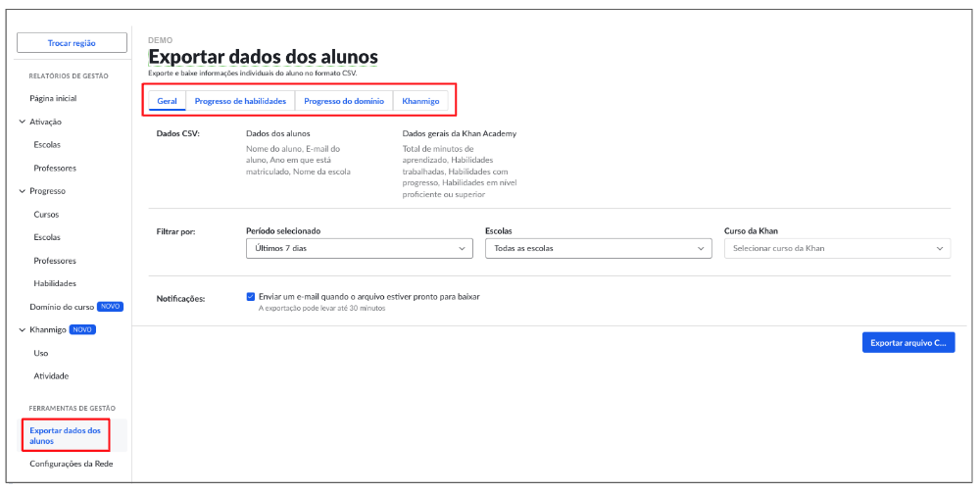Click the Trocar região button
980x494 pixels.
72,43
